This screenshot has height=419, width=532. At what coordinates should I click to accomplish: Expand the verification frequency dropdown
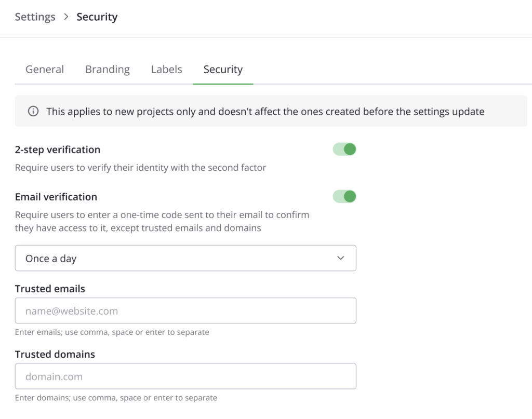coord(185,258)
